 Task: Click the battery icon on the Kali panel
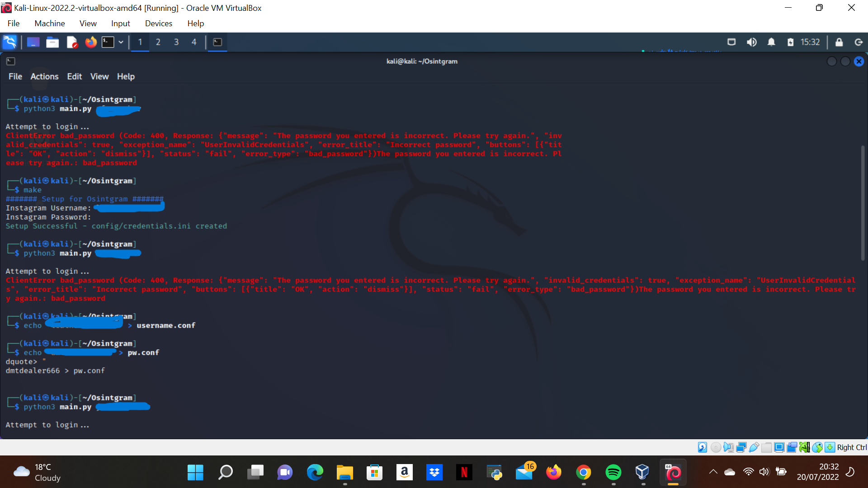791,42
